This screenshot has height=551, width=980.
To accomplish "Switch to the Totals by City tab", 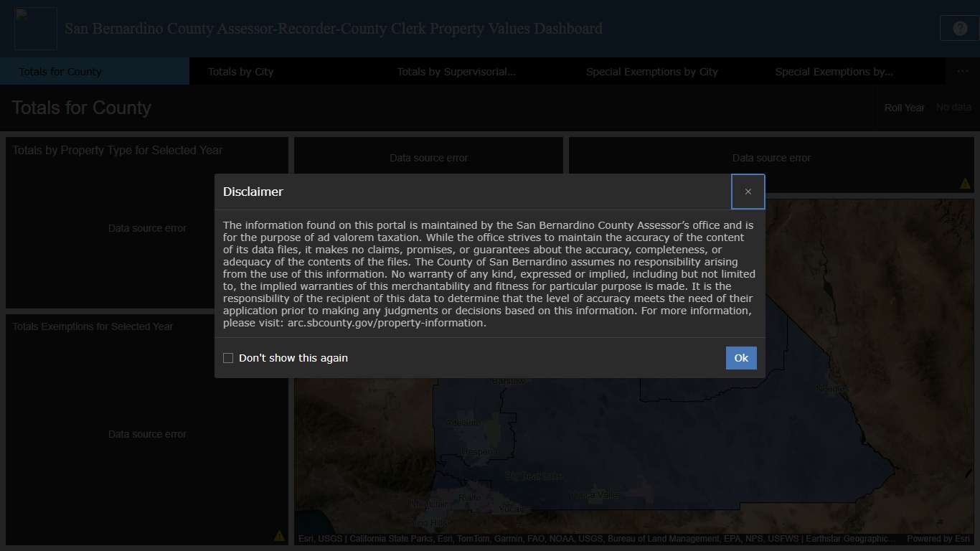I will click(240, 71).
